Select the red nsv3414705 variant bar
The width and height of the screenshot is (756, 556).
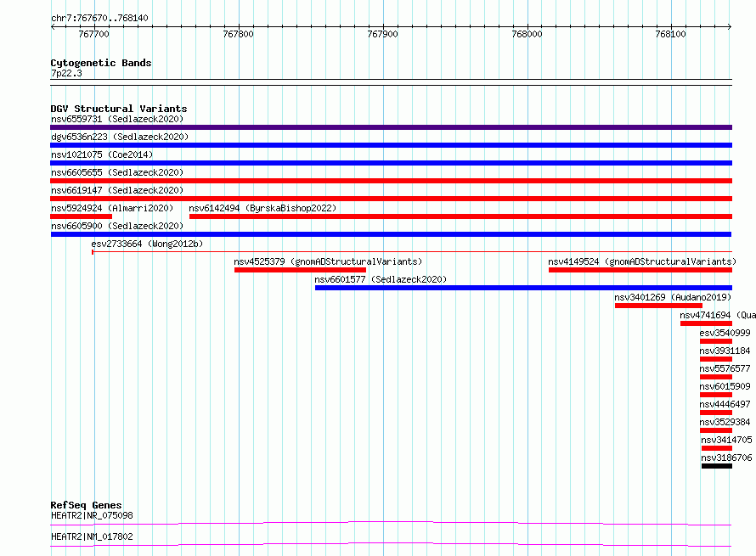pos(717,448)
